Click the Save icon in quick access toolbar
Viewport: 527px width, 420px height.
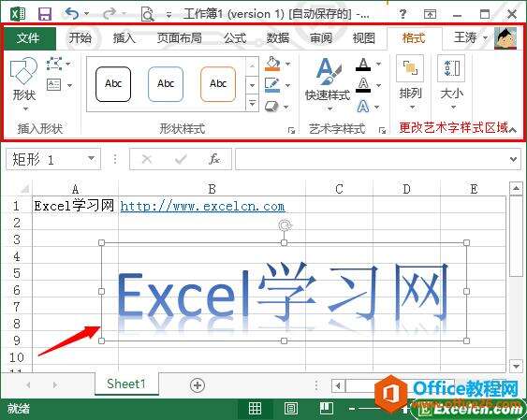[x=44, y=14]
